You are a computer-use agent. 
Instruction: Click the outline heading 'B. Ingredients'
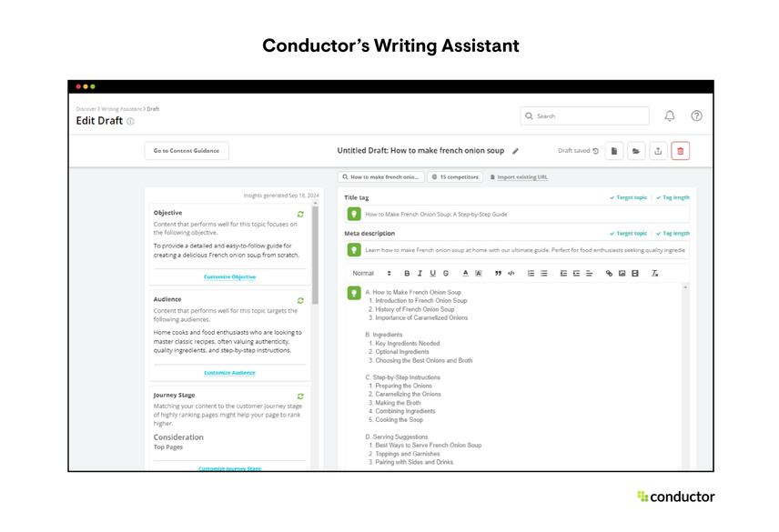click(384, 335)
